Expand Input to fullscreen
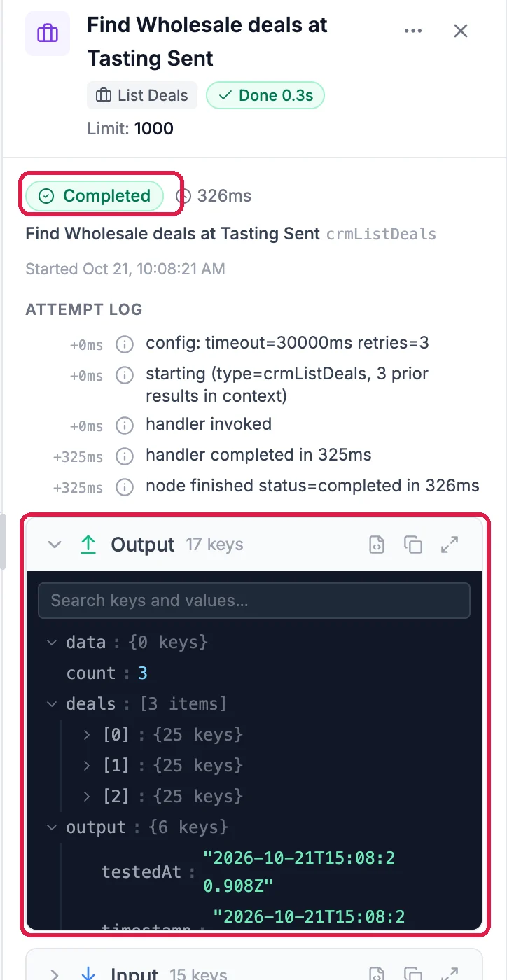The height and width of the screenshot is (980, 507). point(450,974)
